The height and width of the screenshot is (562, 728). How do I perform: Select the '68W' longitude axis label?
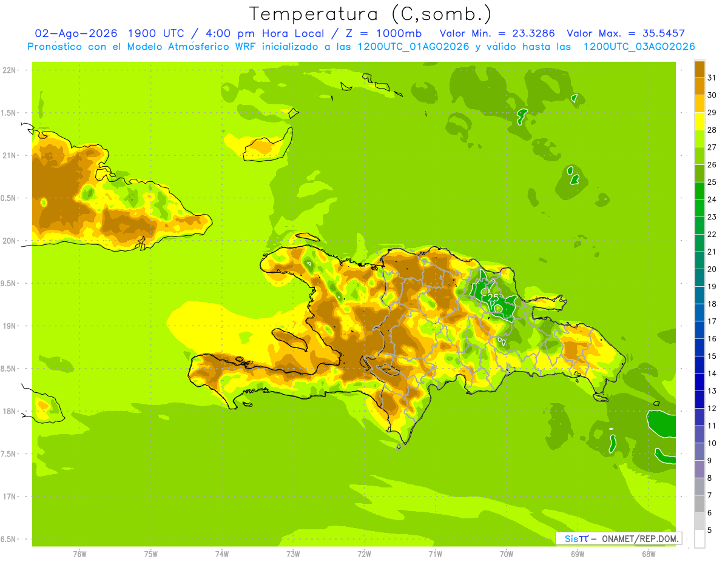649,554
